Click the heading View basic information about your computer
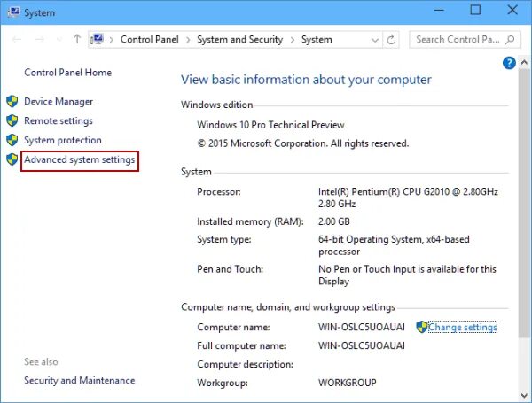 (x=306, y=80)
